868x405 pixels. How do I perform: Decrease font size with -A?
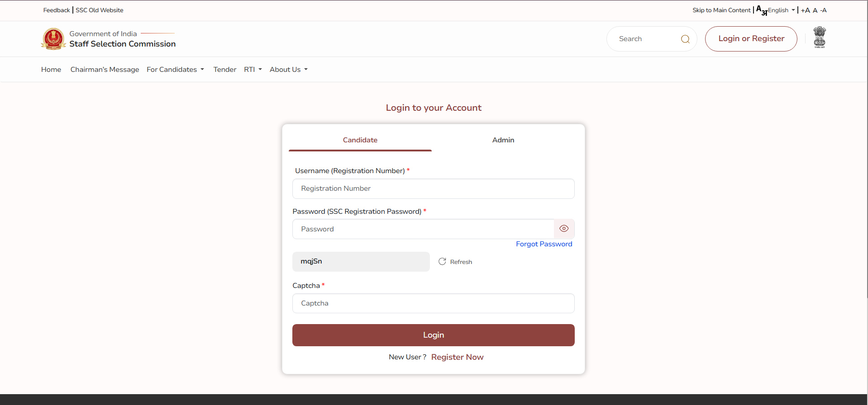click(823, 10)
